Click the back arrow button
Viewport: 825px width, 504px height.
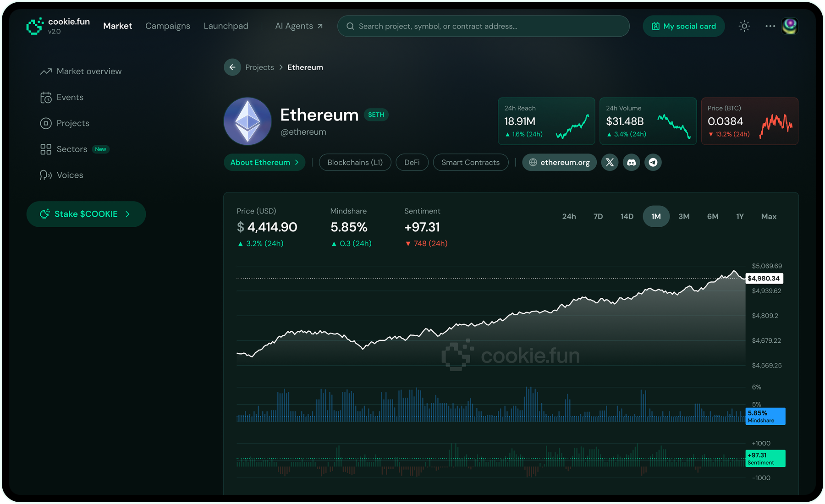coord(232,67)
